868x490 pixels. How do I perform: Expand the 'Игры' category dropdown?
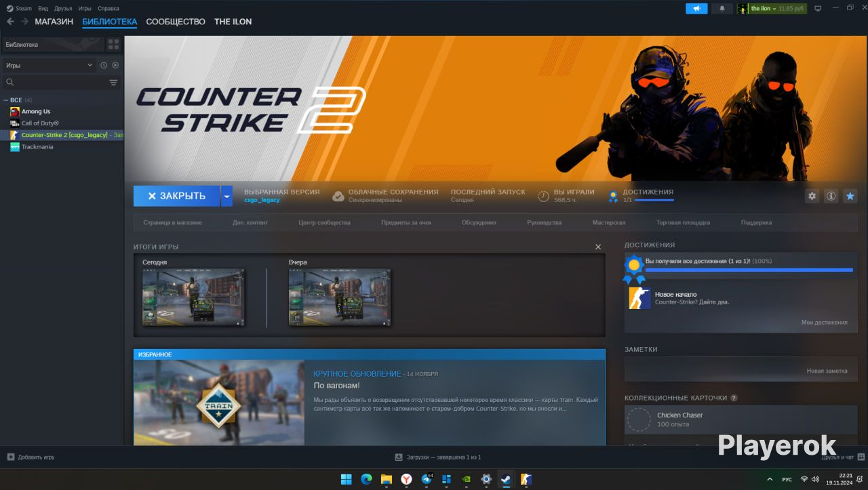tap(49, 66)
